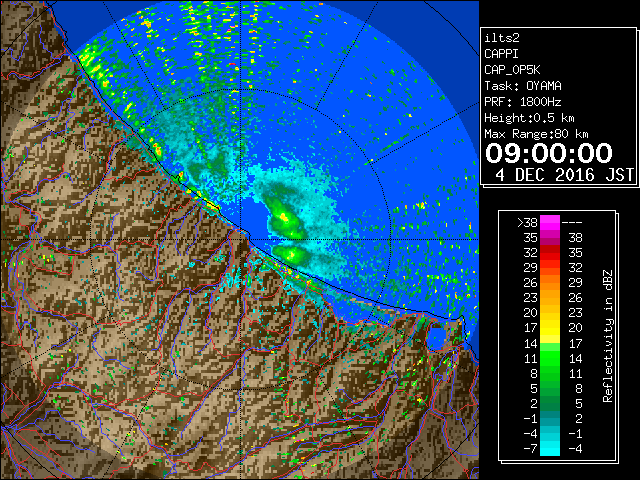Viewport: 640px width, 480px height.
Task: Pick the magenta swatch for >38 dBZ
Action: (x=550, y=222)
